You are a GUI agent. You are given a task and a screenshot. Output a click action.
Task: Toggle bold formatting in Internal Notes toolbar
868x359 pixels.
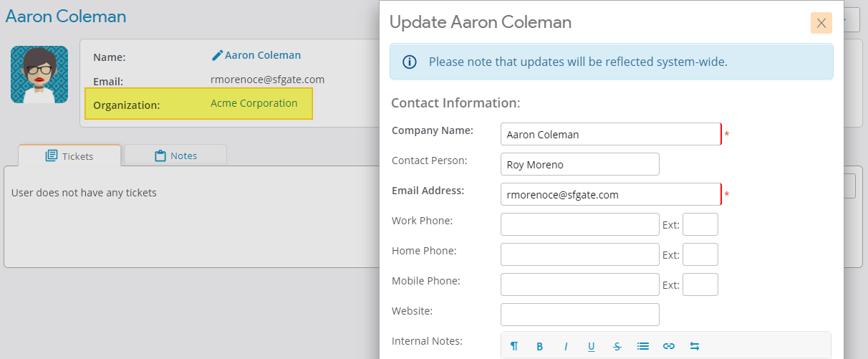(x=540, y=346)
